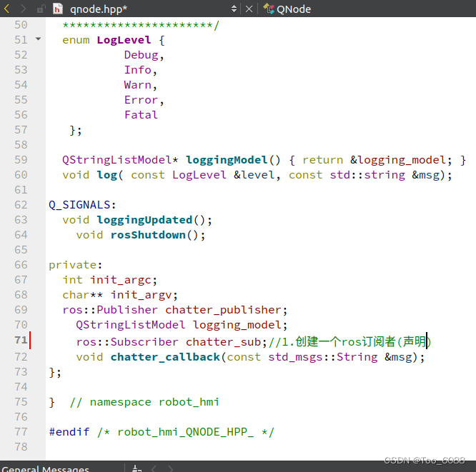The image size is (476, 472).
Task: Click line number 59 in the gutter
Action: [x=21, y=160]
